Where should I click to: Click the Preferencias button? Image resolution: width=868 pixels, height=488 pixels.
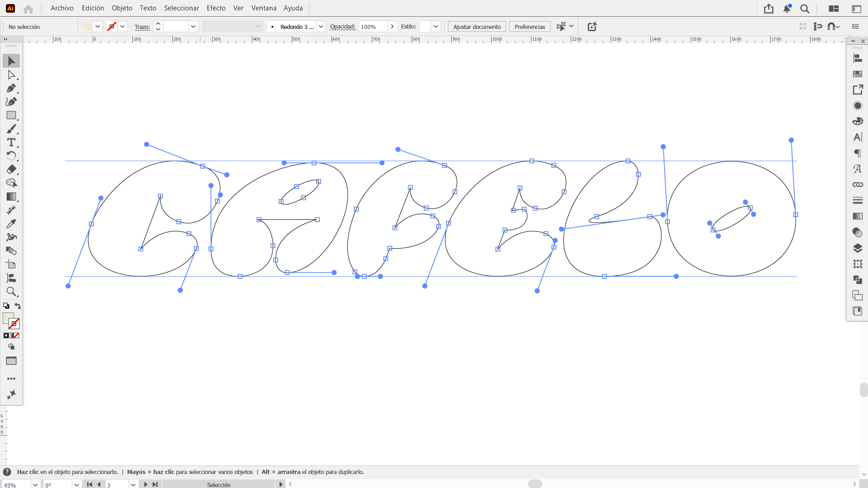530,27
